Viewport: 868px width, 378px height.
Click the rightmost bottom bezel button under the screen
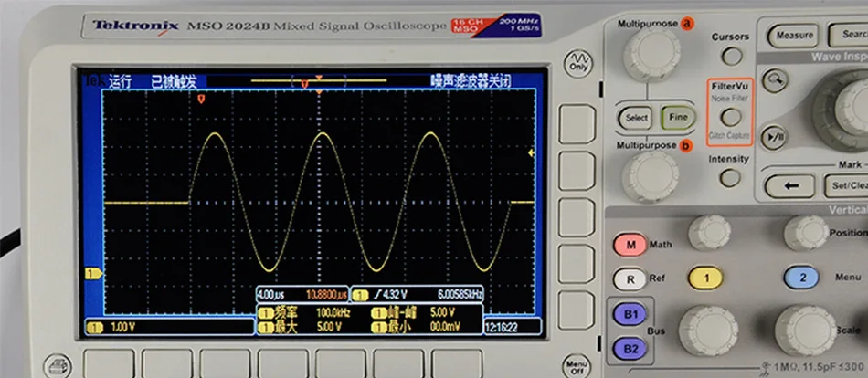click(x=457, y=364)
